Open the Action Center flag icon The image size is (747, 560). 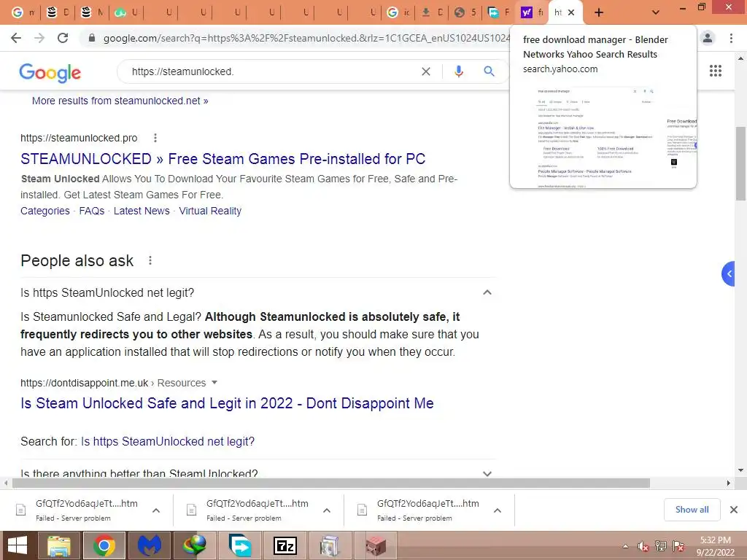678,546
